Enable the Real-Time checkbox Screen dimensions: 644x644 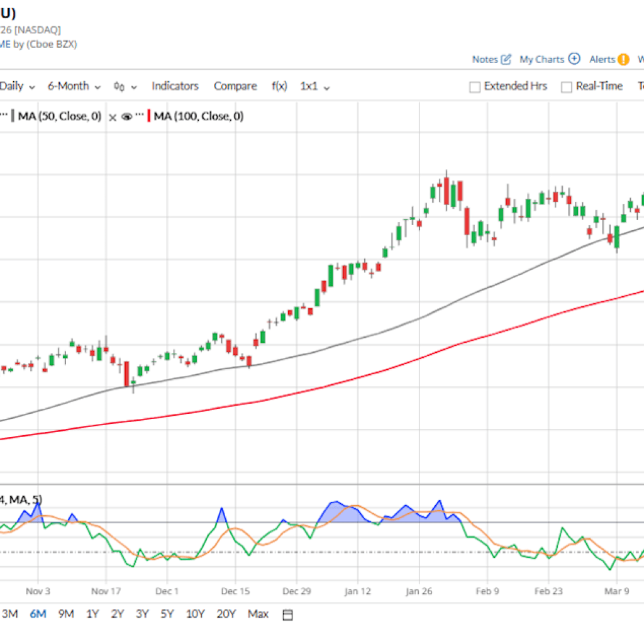click(x=566, y=86)
